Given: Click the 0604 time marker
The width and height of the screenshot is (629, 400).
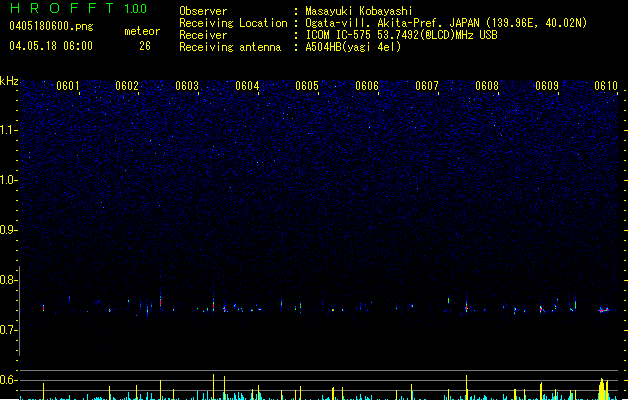Looking at the screenshot, I should (x=247, y=86).
